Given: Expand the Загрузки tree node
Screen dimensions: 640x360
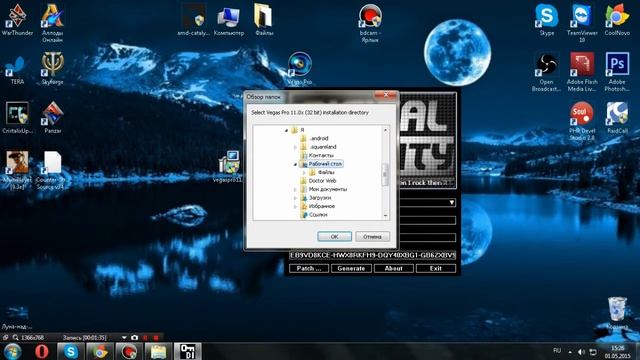Looking at the screenshot, I should click(295, 198).
